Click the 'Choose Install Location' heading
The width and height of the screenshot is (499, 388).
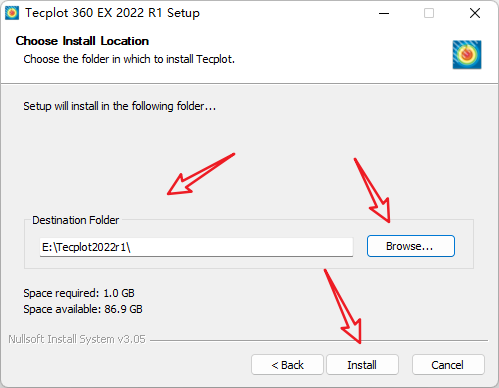pyautogui.click(x=82, y=41)
